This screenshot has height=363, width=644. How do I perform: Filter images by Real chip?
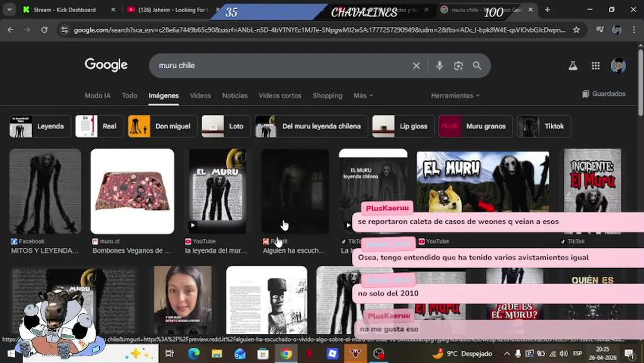[99, 126]
